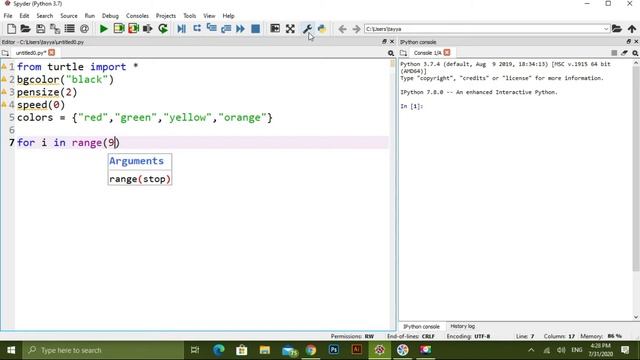
Task: Open the Tools menu
Action: [x=189, y=16]
